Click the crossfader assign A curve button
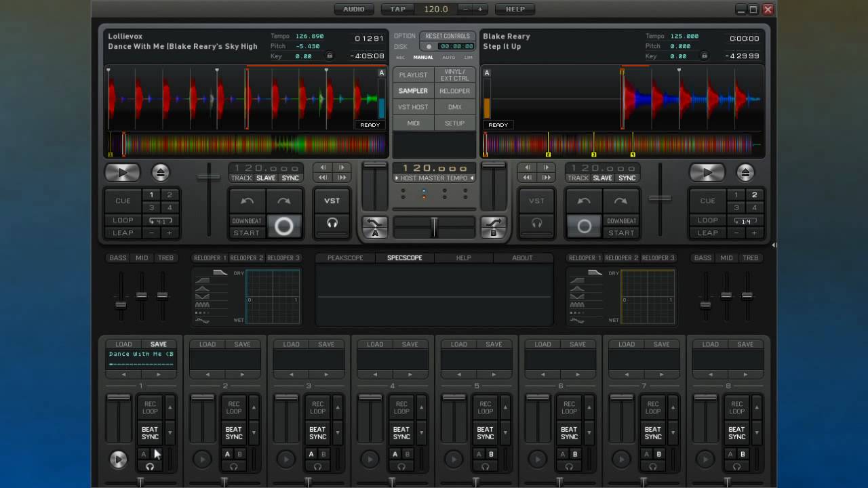The width and height of the screenshot is (868, 488). (374, 227)
